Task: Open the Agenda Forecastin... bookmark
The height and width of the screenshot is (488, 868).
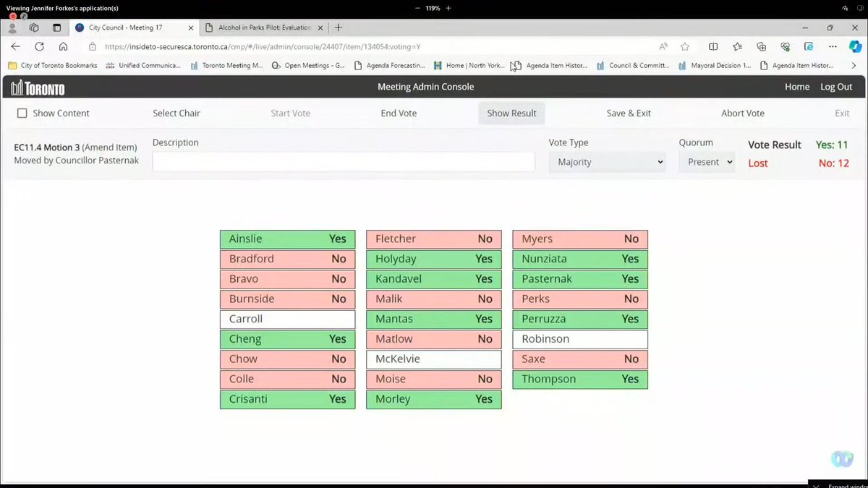Action: [x=389, y=65]
